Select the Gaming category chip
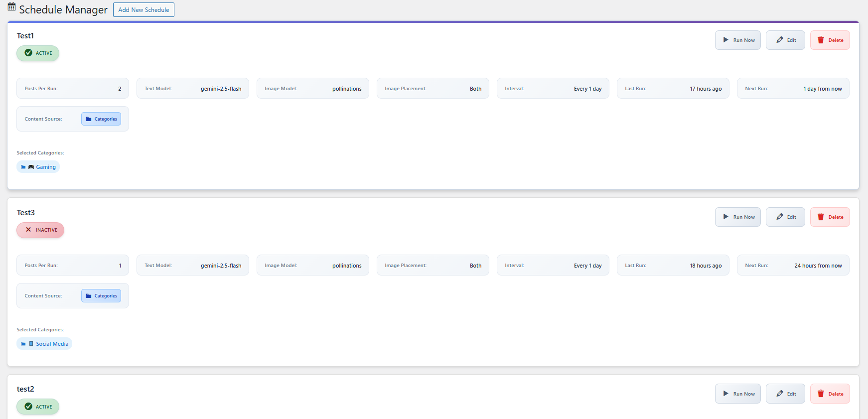 [38, 167]
